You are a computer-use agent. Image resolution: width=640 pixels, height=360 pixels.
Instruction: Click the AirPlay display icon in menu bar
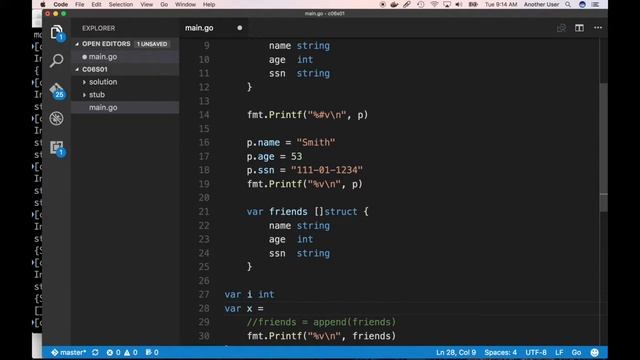[447, 4]
